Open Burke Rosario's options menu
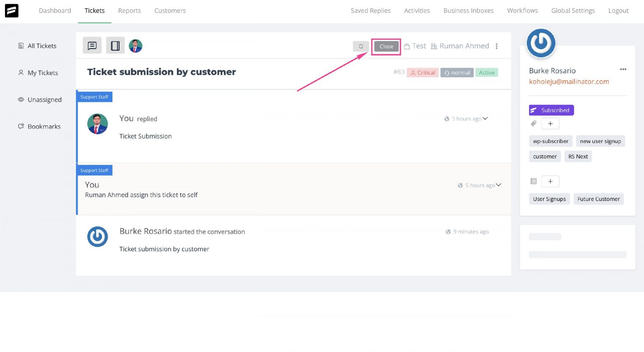This screenshot has width=644, height=352. pyautogui.click(x=623, y=69)
